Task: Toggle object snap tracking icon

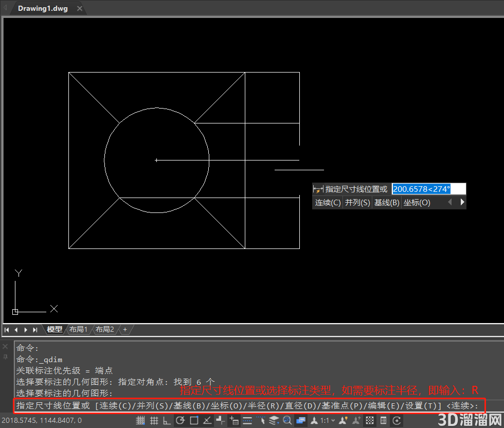Action: (x=207, y=420)
